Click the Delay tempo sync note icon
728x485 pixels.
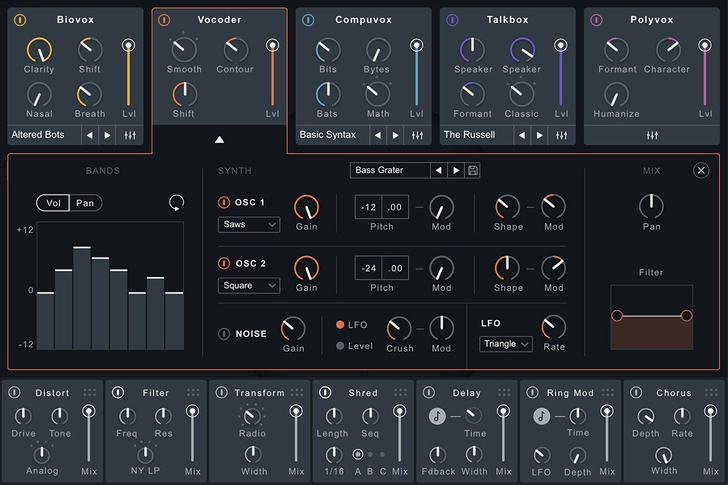click(437, 416)
